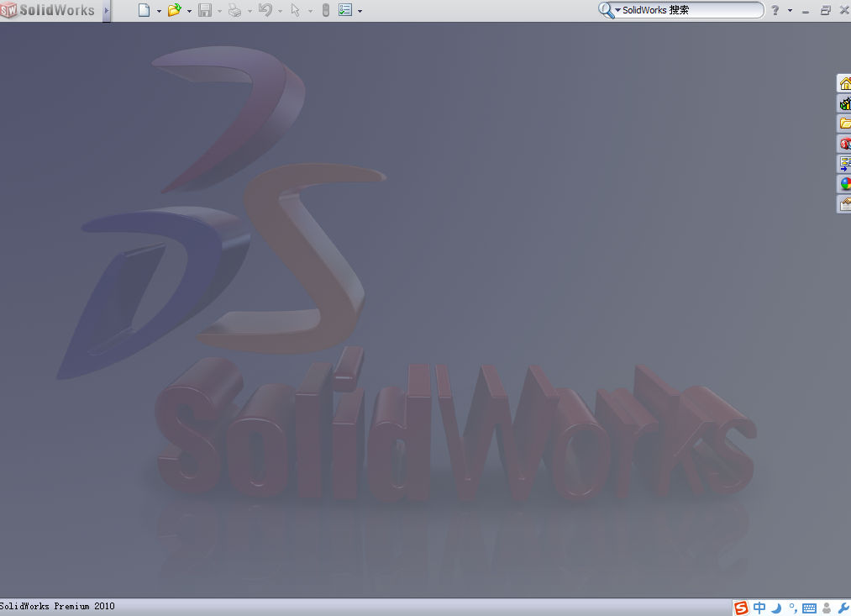Image resolution: width=851 pixels, height=616 pixels.
Task: Expand the menu bar flyout arrow beside the logo
Action: click(x=107, y=10)
